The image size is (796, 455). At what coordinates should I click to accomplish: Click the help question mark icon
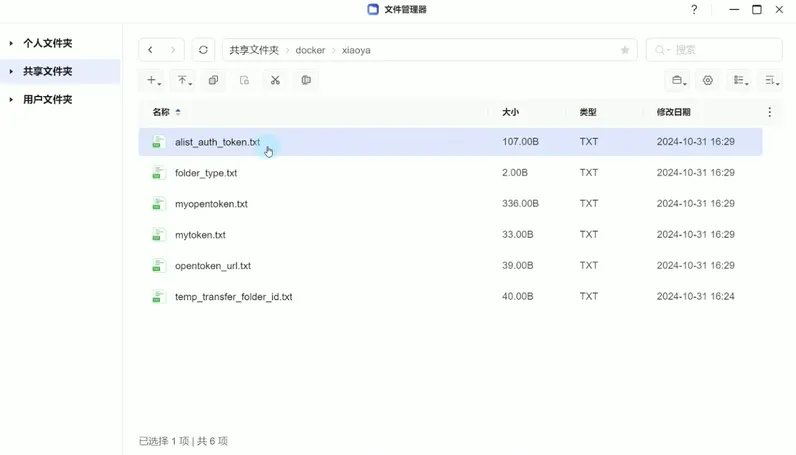(x=694, y=10)
